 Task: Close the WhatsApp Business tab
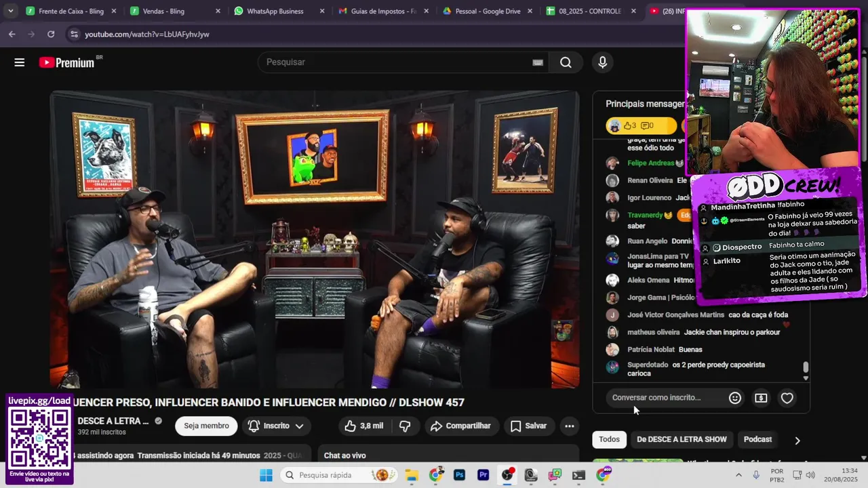click(322, 12)
